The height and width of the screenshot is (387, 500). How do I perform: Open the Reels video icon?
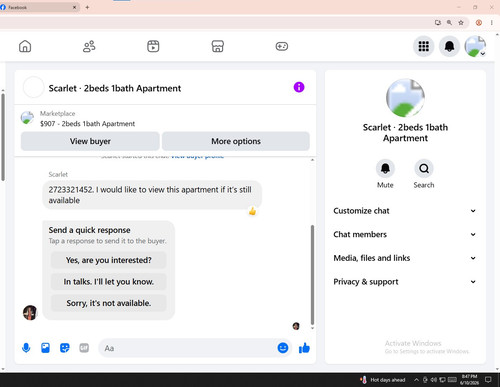[153, 46]
